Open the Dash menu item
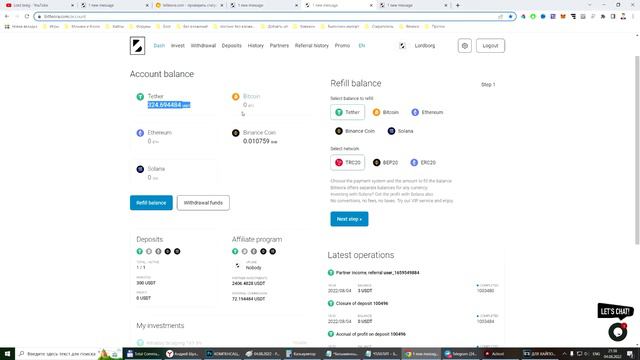The image size is (640, 360). tap(159, 46)
